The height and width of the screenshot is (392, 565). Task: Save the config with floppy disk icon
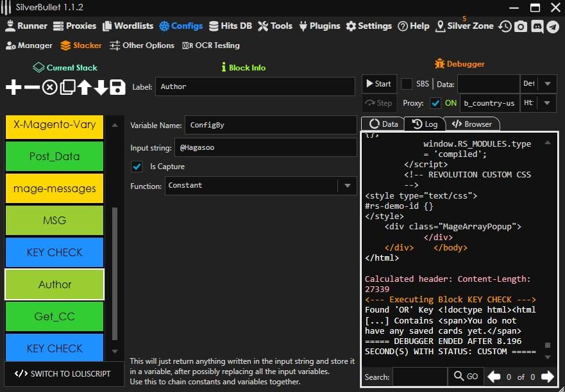[x=117, y=88]
